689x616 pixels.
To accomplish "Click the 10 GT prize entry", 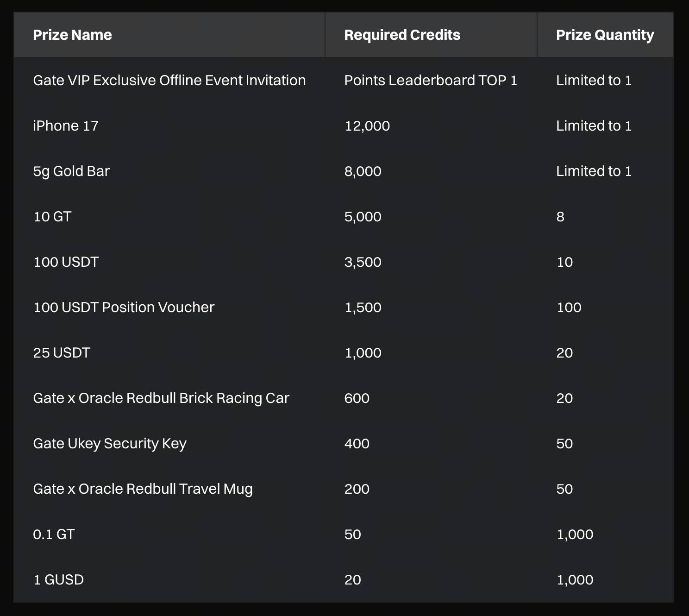I will tap(52, 217).
